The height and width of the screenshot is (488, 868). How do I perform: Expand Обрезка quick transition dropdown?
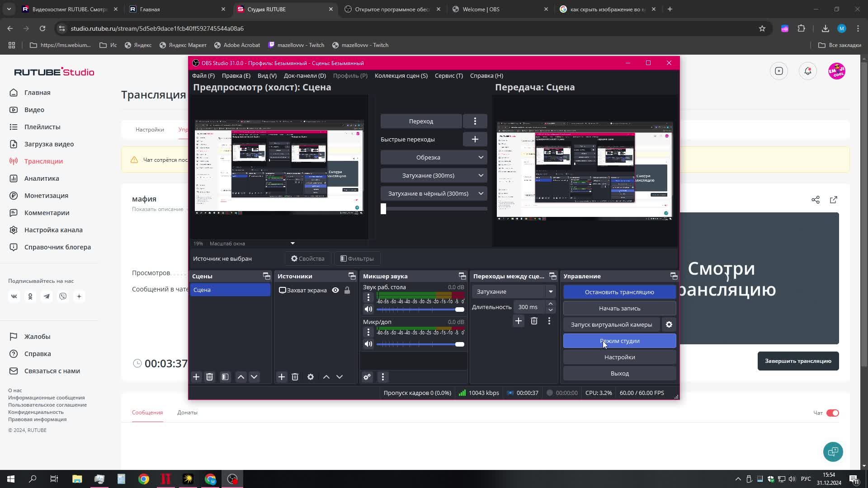tap(481, 157)
